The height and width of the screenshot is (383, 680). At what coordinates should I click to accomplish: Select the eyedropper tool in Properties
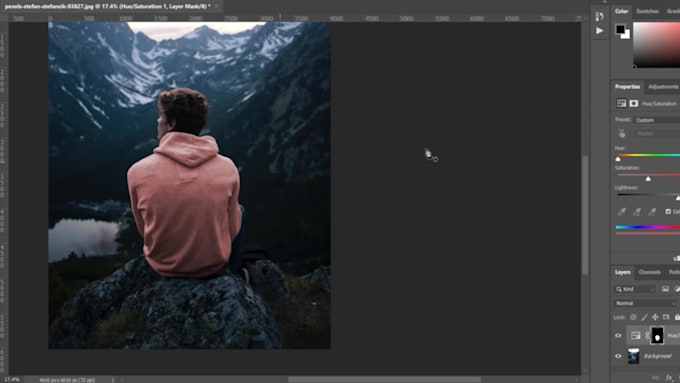[622, 212]
